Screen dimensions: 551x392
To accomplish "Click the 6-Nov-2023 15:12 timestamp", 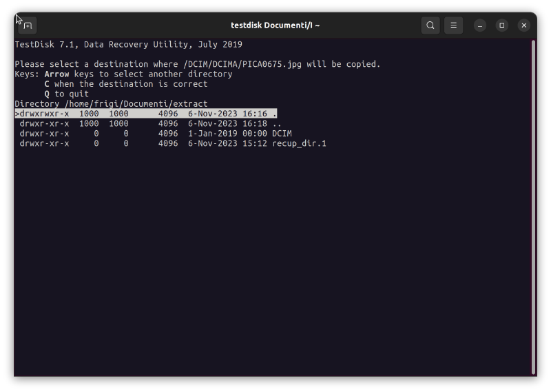I will pyautogui.click(x=227, y=143).
